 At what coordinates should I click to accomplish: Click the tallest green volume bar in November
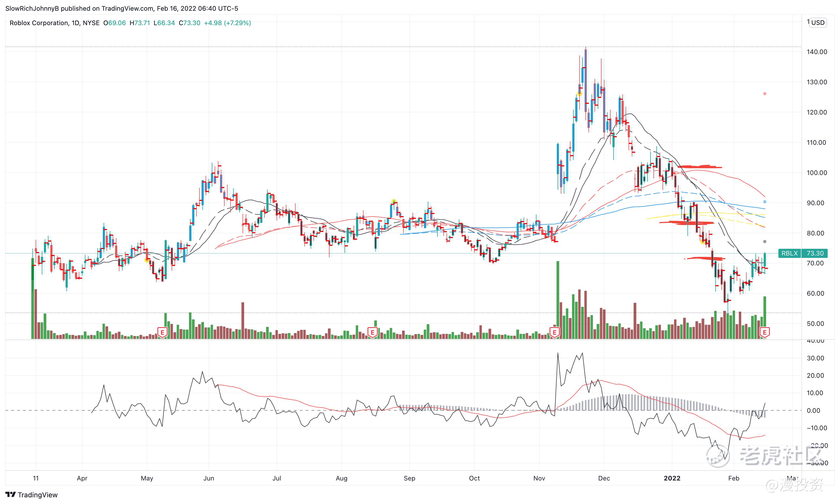558,300
